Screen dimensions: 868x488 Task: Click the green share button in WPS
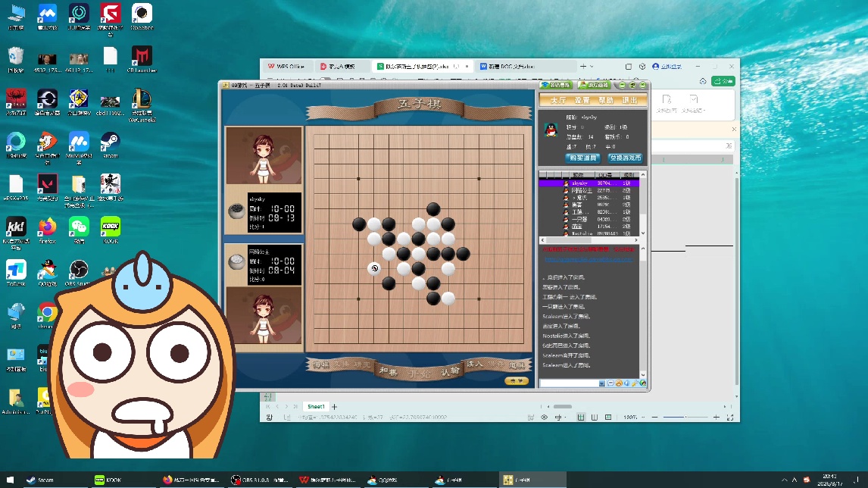pyautogui.click(x=723, y=81)
